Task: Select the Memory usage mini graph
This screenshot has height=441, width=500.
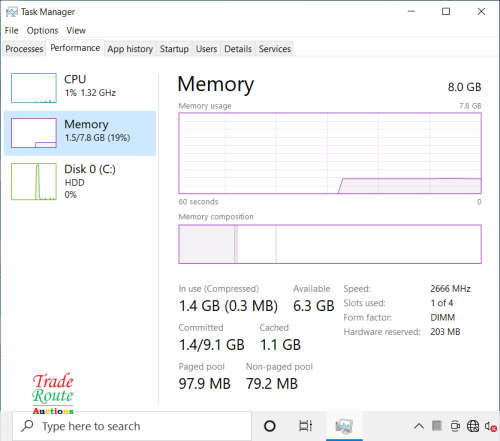Action: click(x=34, y=133)
